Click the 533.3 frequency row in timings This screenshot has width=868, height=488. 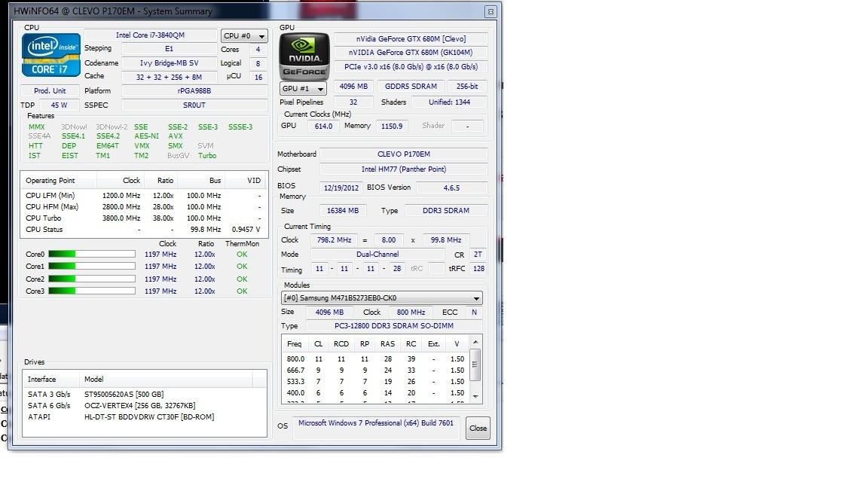coord(375,382)
